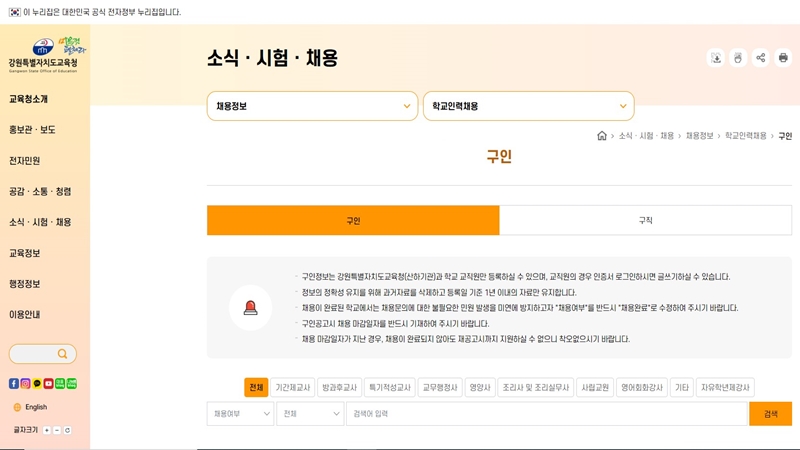Click the globe icon beside English
800x450 pixels.
tap(17, 407)
